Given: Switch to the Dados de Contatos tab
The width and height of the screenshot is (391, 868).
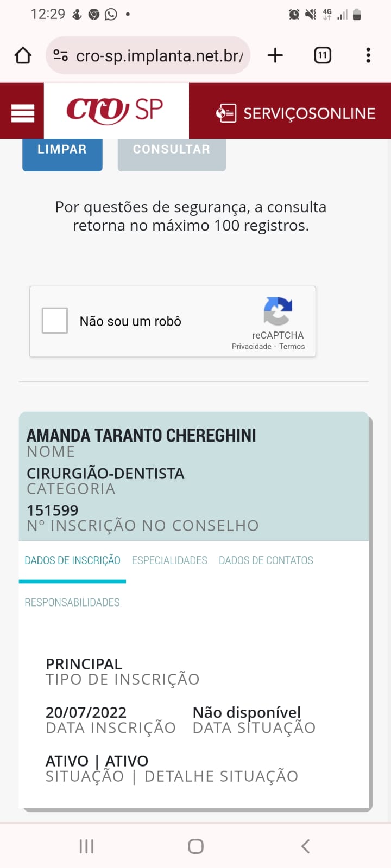Looking at the screenshot, I should 266,560.
